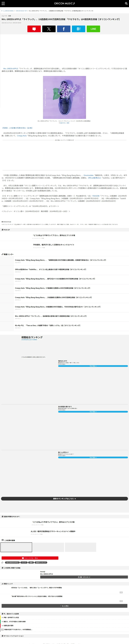Image resolution: width=129 pixels, height=644 pixels.
Task: Select the 音楽ランキング tag
Action: click(41, 563)
